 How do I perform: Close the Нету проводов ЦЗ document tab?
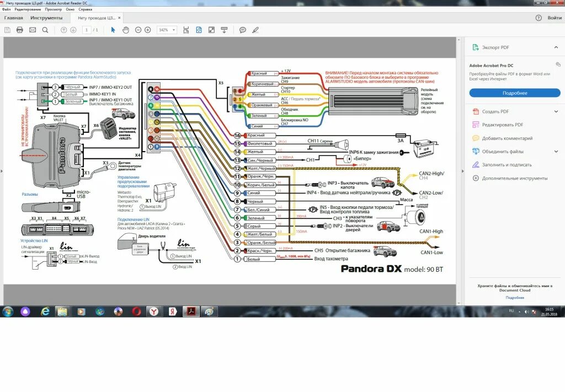pos(119,18)
